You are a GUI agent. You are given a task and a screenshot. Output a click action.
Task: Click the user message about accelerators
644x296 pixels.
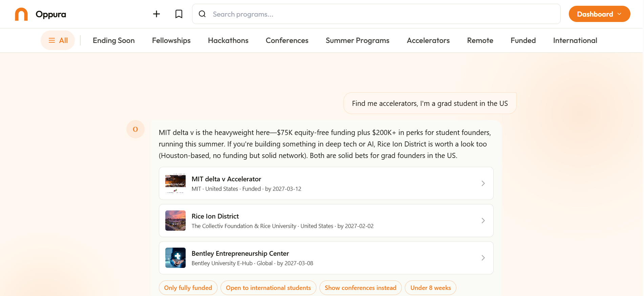pos(430,103)
